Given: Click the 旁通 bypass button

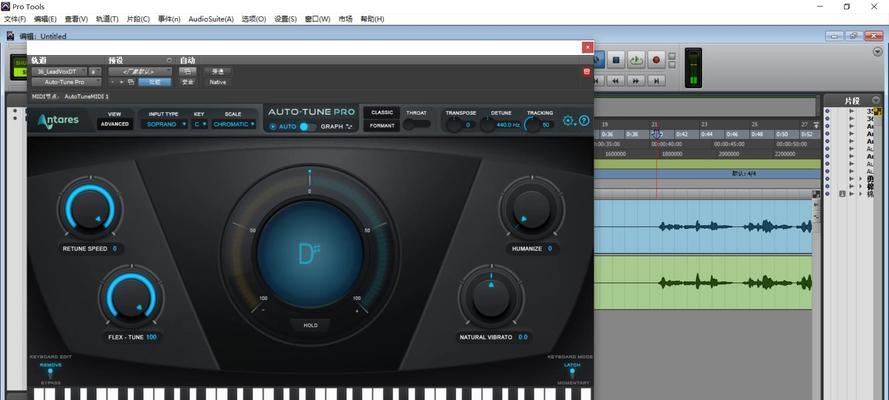Looking at the screenshot, I should coord(218,71).
